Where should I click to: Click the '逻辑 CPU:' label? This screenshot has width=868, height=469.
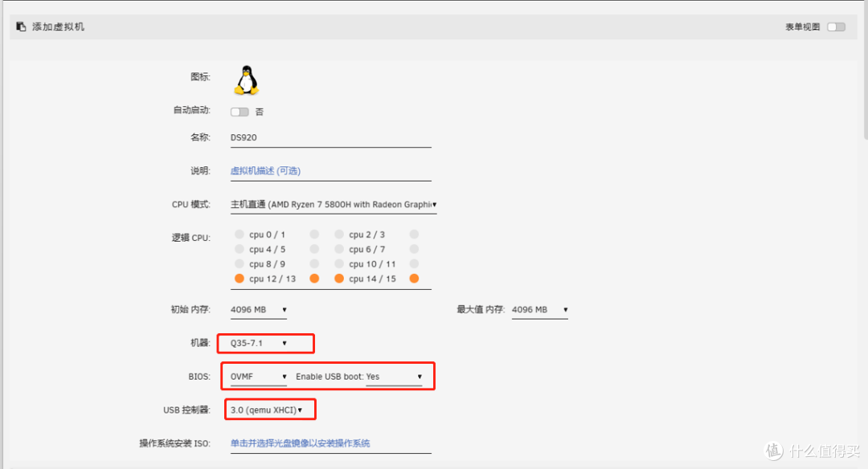click(x=191, y=238)
